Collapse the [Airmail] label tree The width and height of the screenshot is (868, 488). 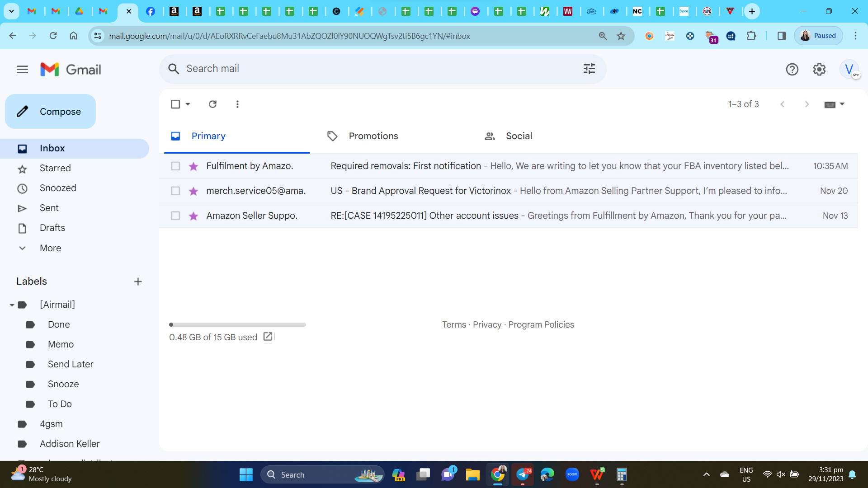12,305
